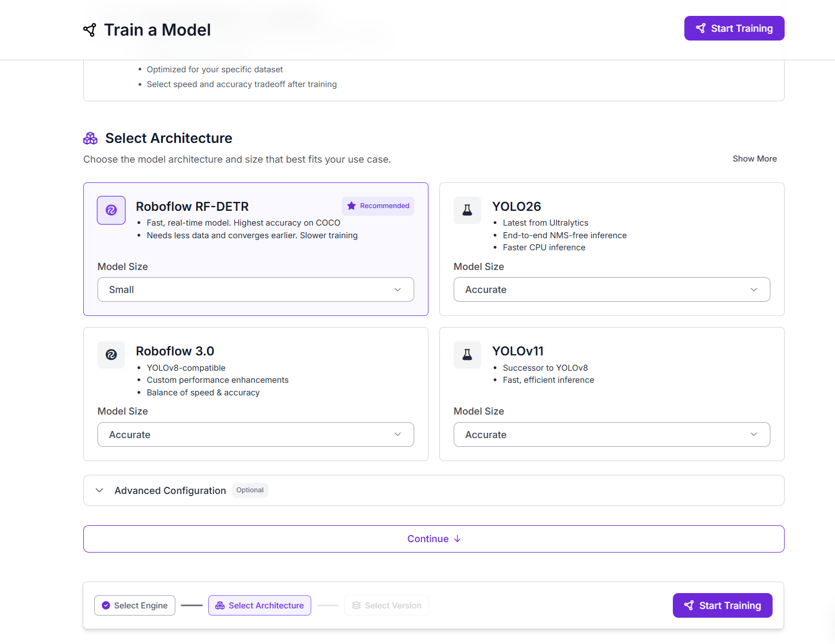Click the Advanced Configuration label
This screenshot has width=835, height=644.
(x=170, y=491)
